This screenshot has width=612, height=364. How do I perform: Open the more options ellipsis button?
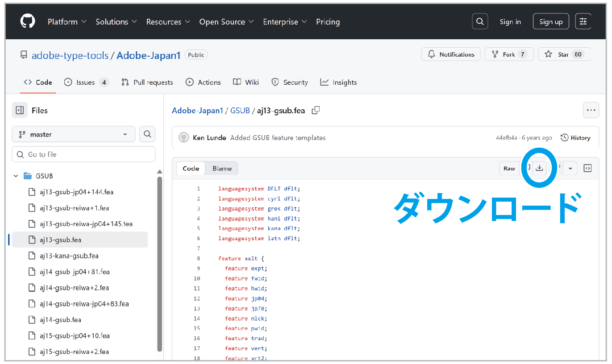click(591, 110)
